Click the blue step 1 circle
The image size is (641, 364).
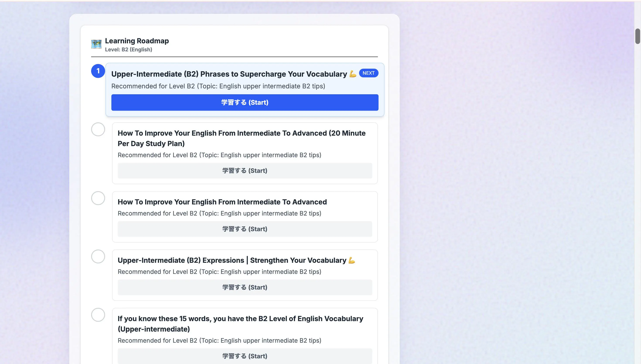point(98,71)
